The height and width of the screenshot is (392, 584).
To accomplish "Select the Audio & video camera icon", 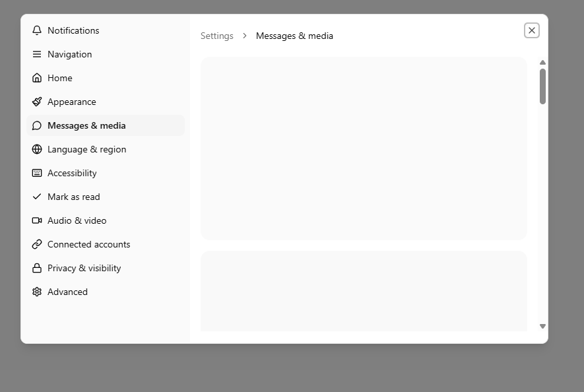I will coord(37,220).
